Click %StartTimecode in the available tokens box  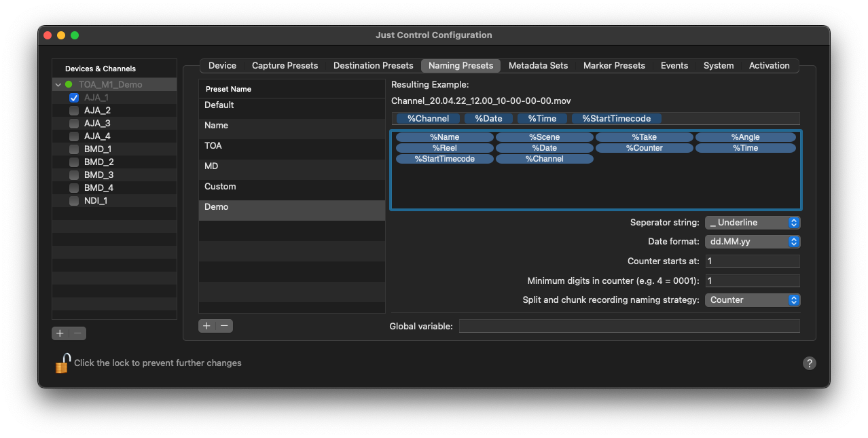point(445,159)
